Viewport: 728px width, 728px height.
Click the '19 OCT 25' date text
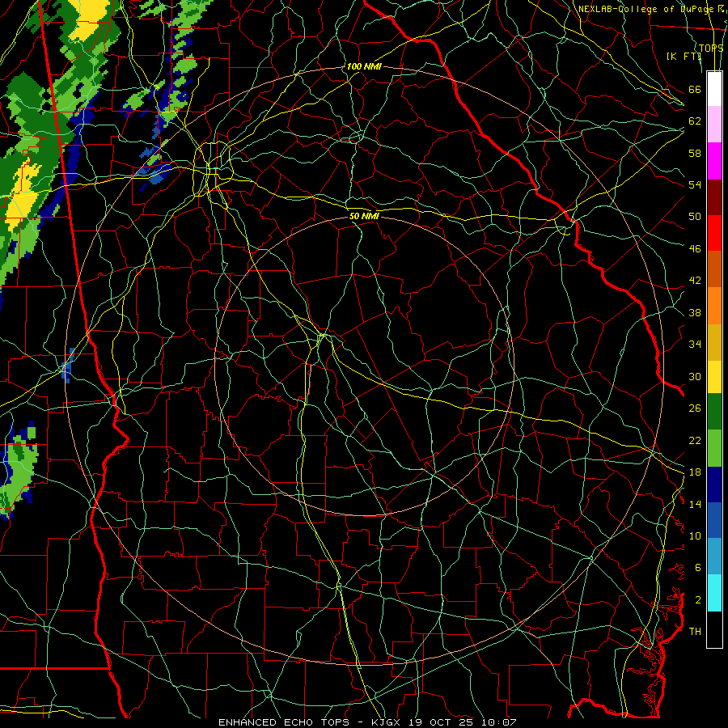(440, 722)
